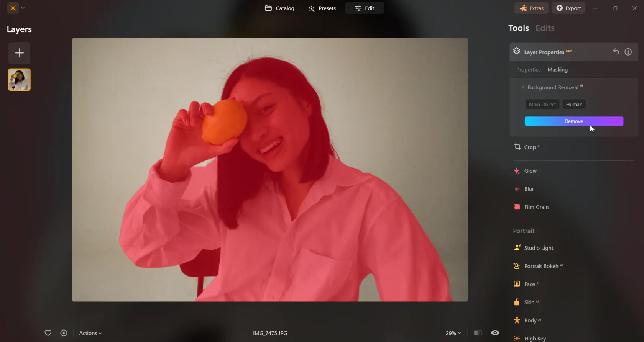Add a new layer with plus button
The height and width of the screenshot is (342, 644).
[19, 53]
